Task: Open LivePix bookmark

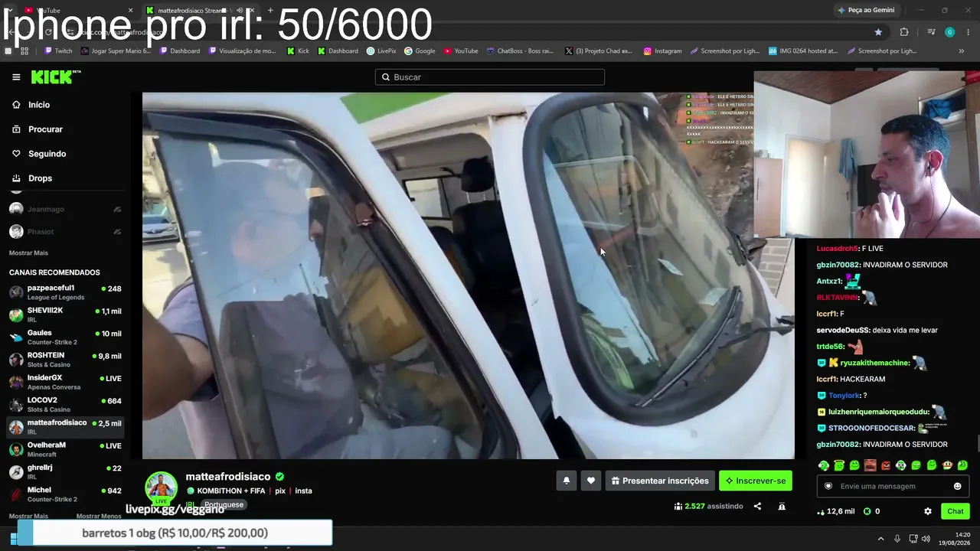Action: pyautogui.click(x=381, y=51)
